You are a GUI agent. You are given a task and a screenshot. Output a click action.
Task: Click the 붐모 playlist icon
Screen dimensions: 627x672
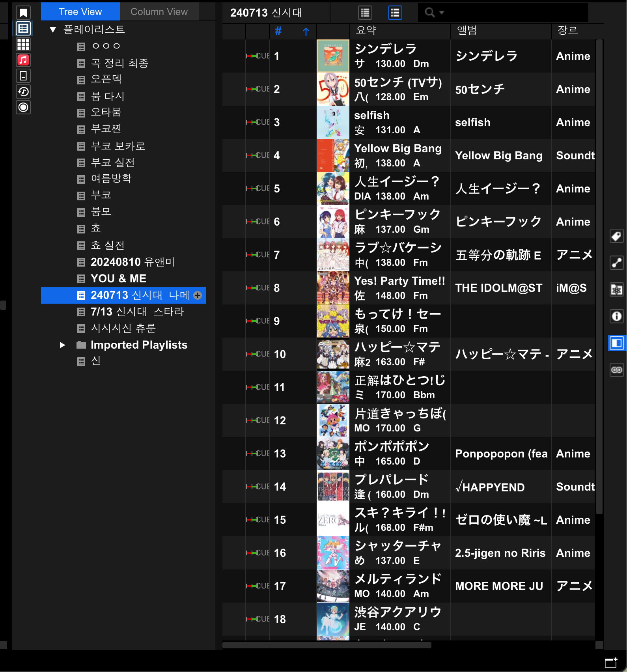click(x=81, y=213)
